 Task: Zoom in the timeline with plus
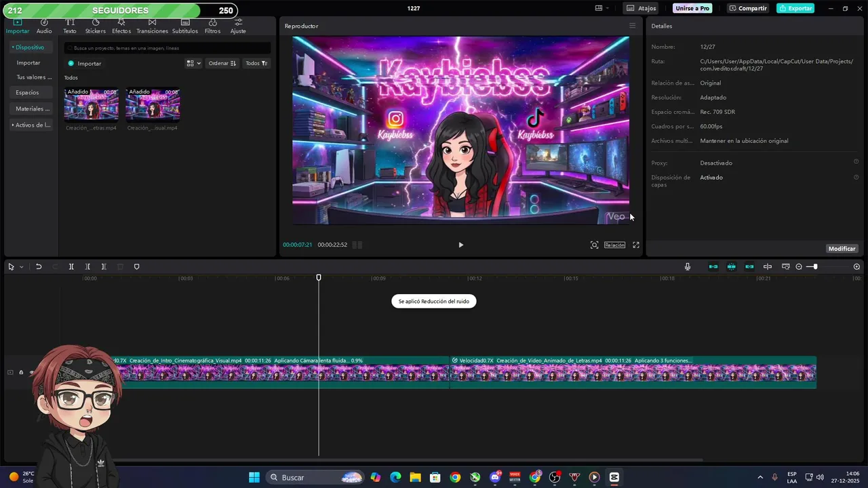pos(856,266)
